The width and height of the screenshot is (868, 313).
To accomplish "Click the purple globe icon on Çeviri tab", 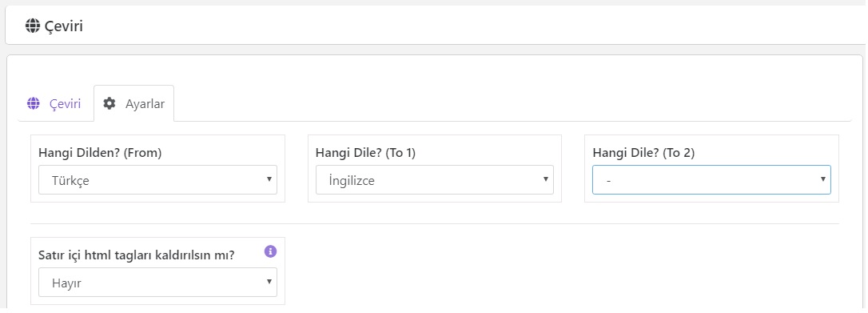I will (x=34, y=103).
